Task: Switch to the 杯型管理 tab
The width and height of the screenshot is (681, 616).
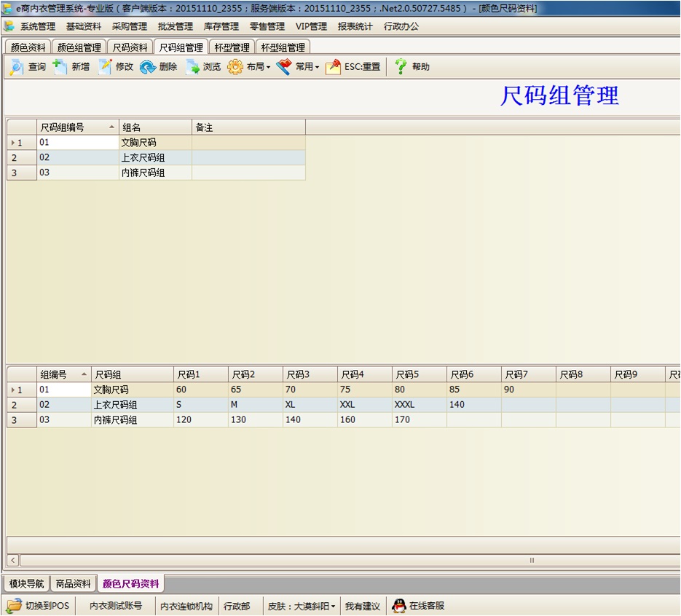Action: click(x=232, y=47)
